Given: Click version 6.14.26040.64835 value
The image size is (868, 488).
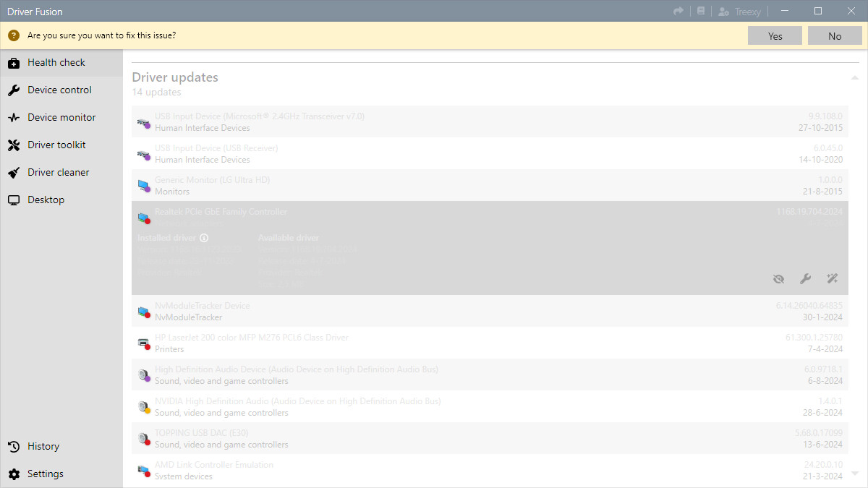Looking at the screenshot, I should point(809,306).
